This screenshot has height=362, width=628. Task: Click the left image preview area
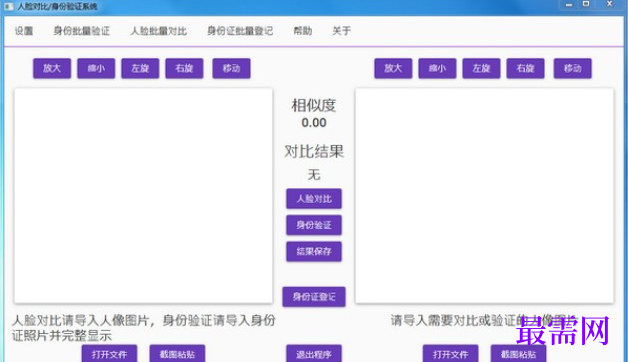pyautogui.click(x=143, y=196)
